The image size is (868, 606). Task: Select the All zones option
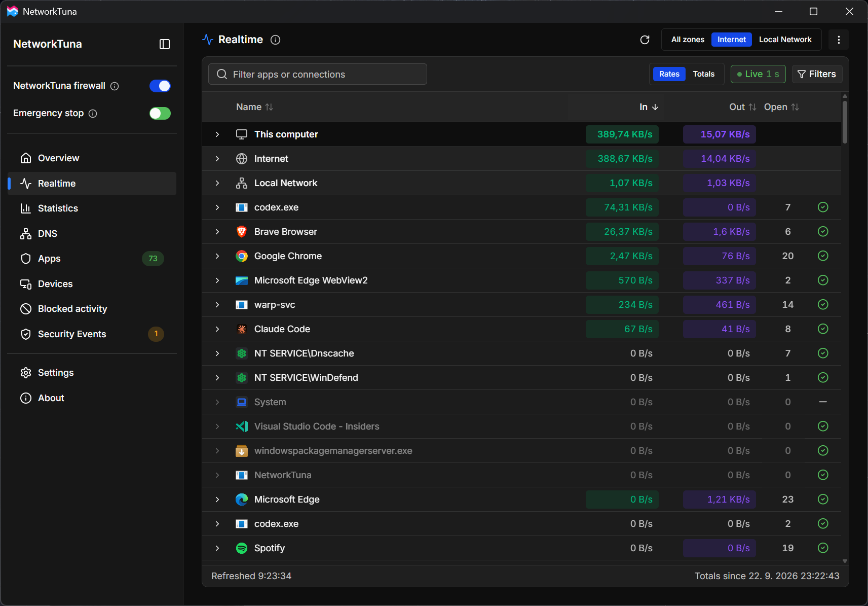click(x=688, y=40)
